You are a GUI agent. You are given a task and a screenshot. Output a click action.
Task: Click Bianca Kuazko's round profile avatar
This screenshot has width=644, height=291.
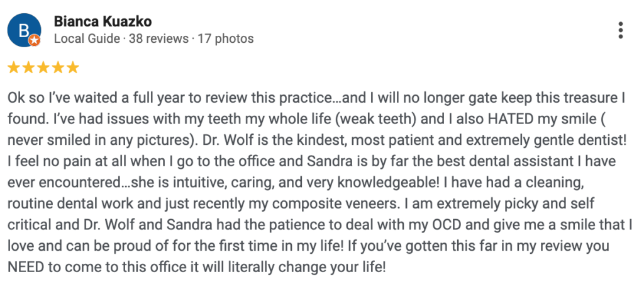pyautogui.click(x=23, y=30)
